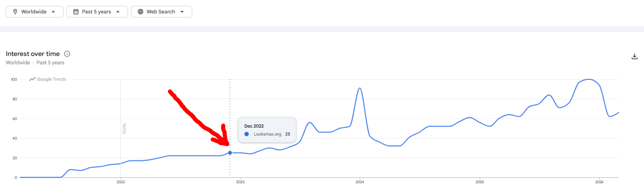644x193 pixels.
Task: Click the calendar icon in the Past 5 years filter
Action: point(76,12)
